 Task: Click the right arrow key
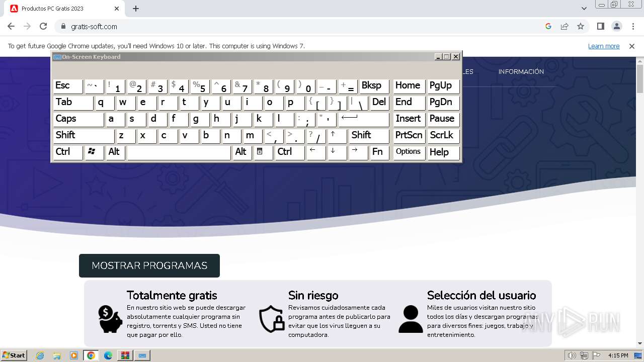[x=358, y=152]
